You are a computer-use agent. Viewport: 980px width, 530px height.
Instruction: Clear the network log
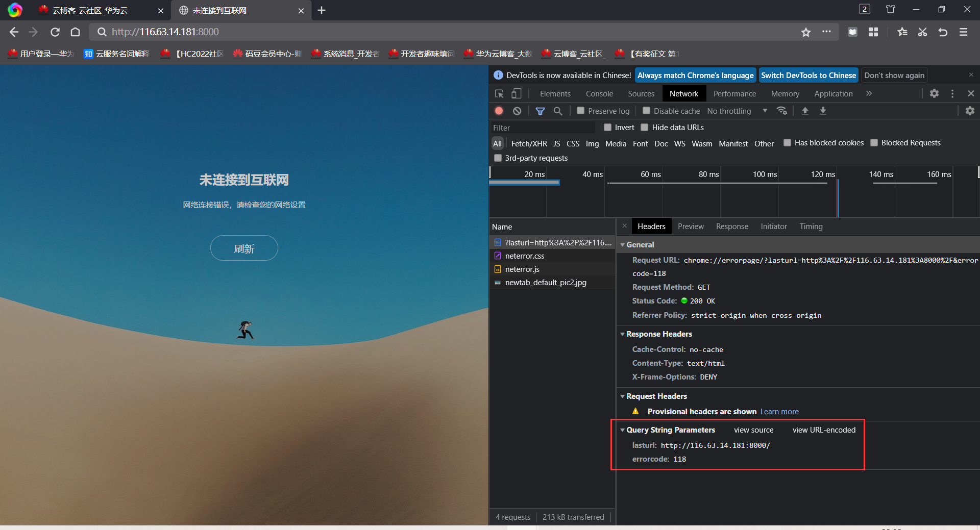click(517, 111)
